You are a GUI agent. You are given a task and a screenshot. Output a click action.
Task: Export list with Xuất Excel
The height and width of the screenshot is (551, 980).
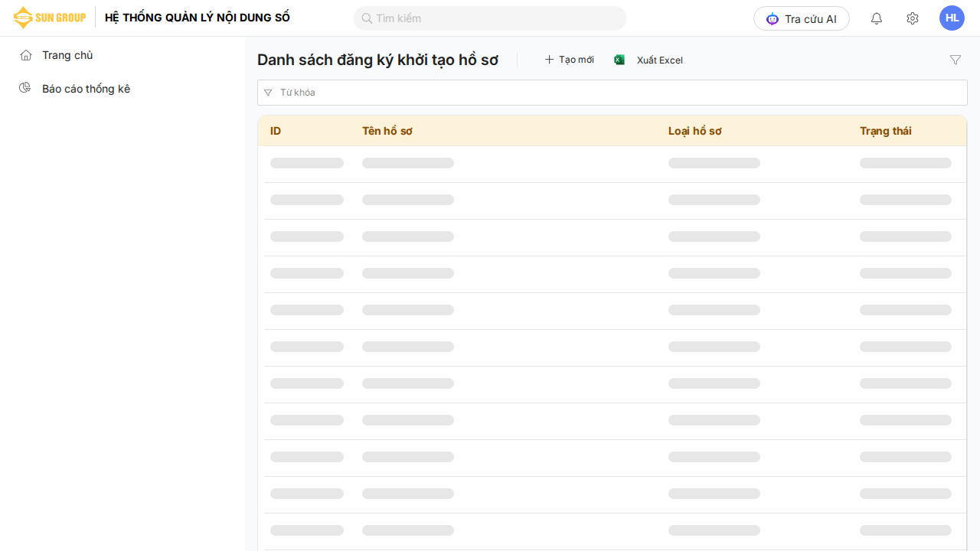click(x=648, y=60)
